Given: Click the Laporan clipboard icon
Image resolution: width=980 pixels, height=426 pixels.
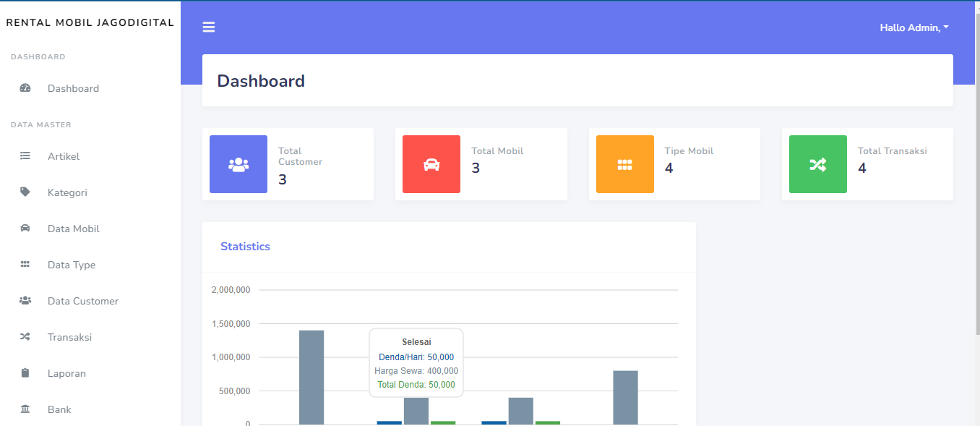Looking at the screenshot, I should pyautogui.click(x=25, y=373).
